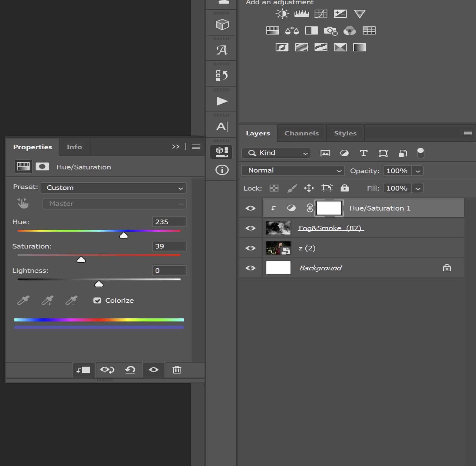The image size is (476, 466).
Task: Switch to the Properties tab
Action: point(33,147)
